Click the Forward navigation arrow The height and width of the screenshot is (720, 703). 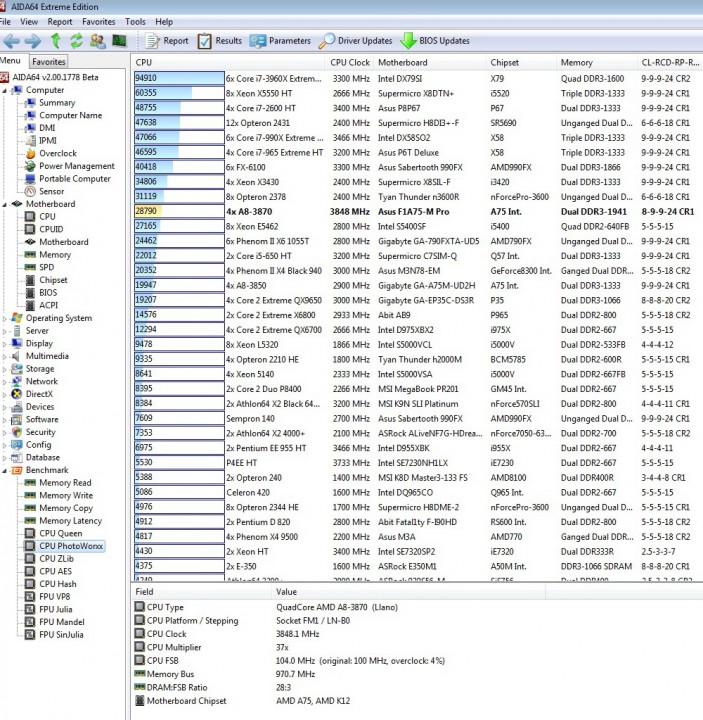(x=32, y=41)
